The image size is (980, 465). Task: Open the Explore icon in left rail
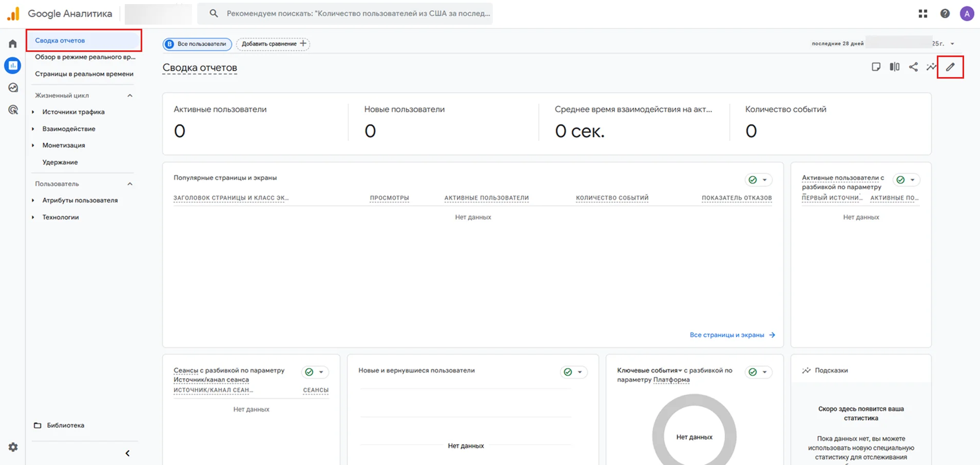point(13,88)
